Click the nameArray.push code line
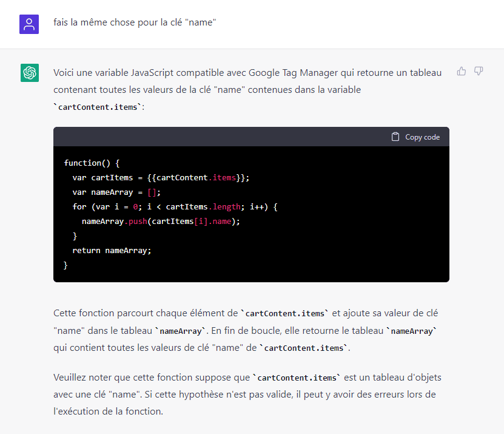Viewport: 504px width, 434px height. pos(161,222)
